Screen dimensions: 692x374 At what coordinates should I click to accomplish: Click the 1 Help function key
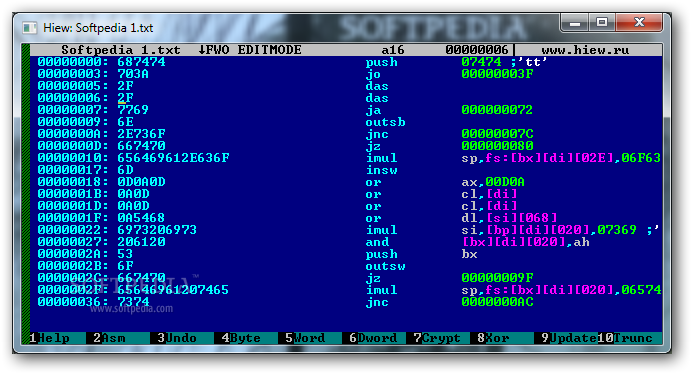tap(49, 338)
